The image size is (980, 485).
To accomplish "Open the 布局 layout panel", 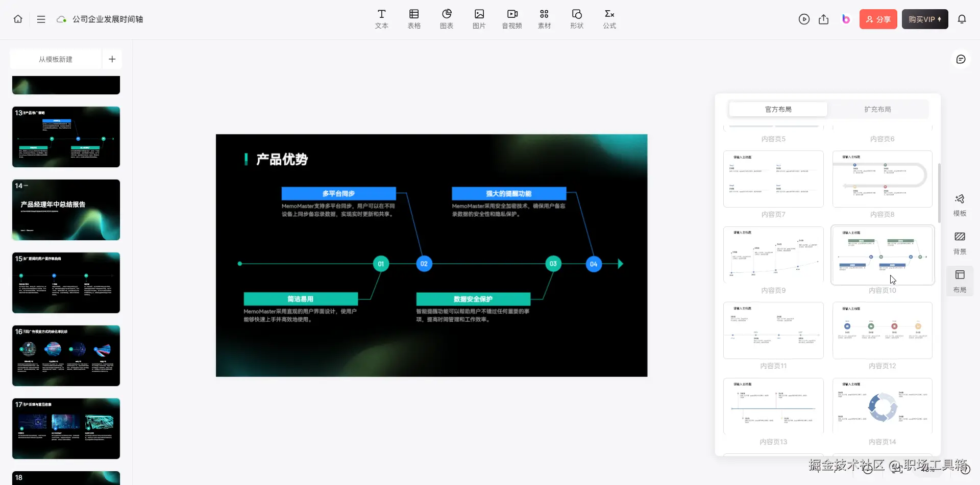I will (960, 282).
